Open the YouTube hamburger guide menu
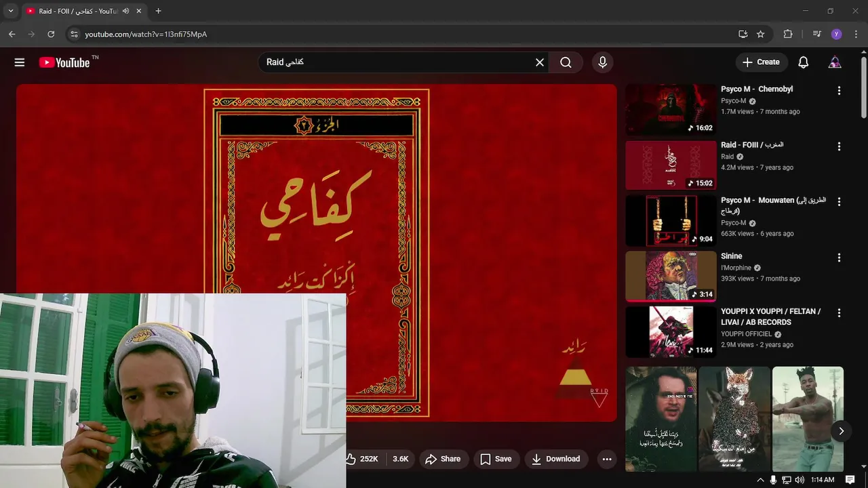This screenshot has height=488, width=868. tap(20, 62)
